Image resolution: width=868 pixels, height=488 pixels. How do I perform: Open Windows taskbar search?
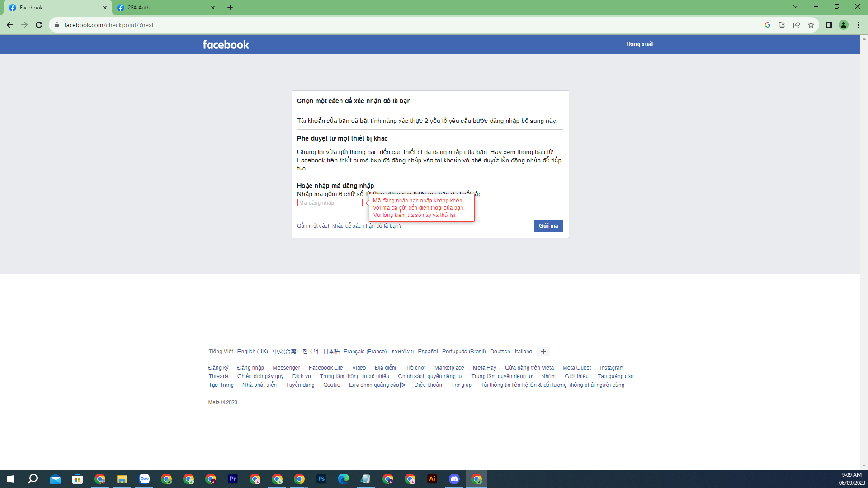(33, 479)
